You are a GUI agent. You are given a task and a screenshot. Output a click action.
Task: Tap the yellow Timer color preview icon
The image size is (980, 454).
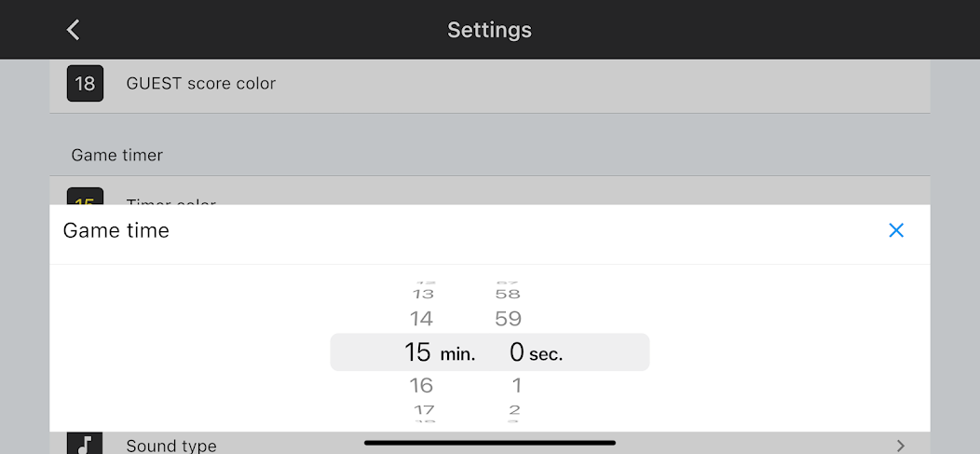click(x=85, y=198)
